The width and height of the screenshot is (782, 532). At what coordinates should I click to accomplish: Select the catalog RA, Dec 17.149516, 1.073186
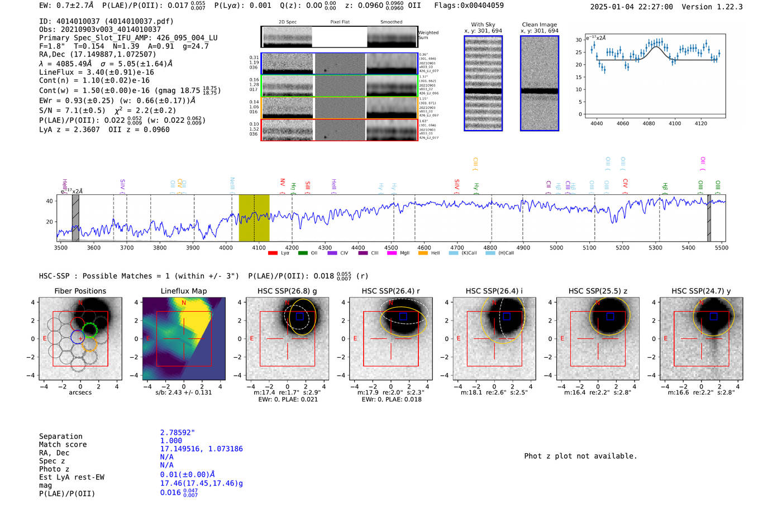(202, 449)
